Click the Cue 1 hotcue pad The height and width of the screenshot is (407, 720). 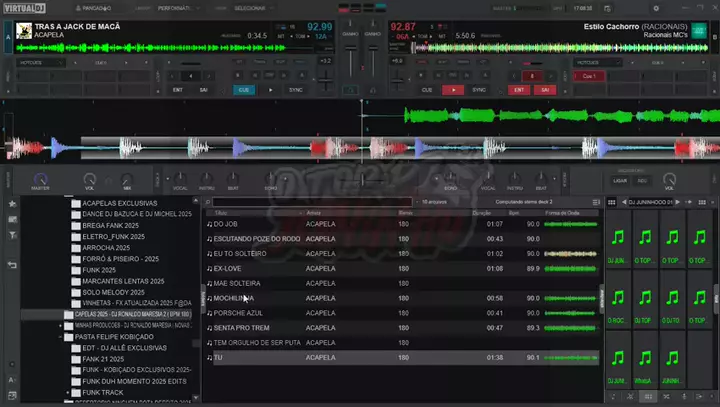pyautogui.click(x=589, y=76)
